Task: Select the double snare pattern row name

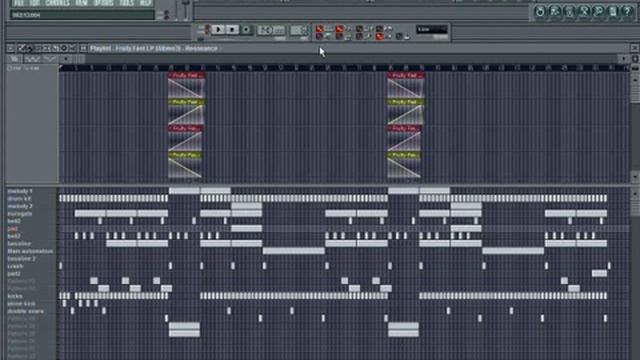Action: [x=25, y=311]
